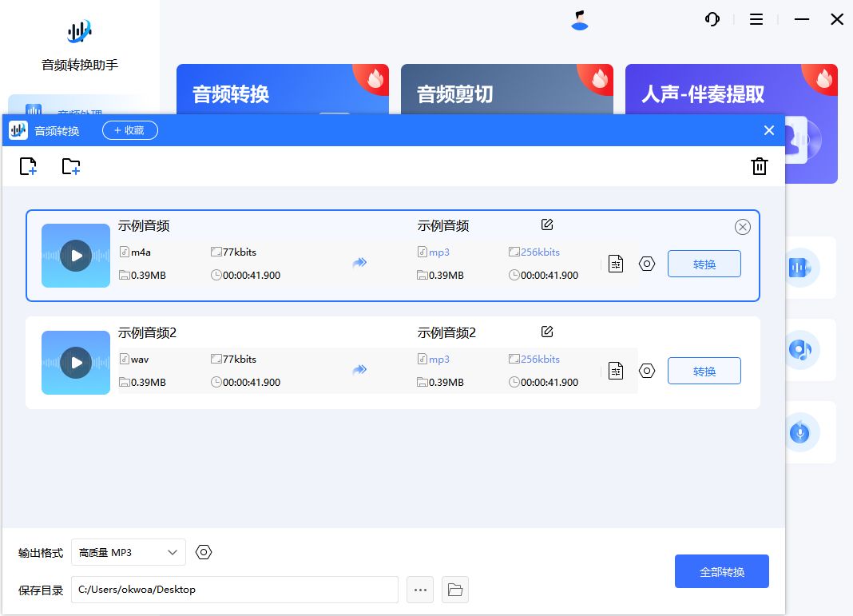Screen dimensions: 853x616
Task: Click the 全部转换 button
Action: coord(722,571)
